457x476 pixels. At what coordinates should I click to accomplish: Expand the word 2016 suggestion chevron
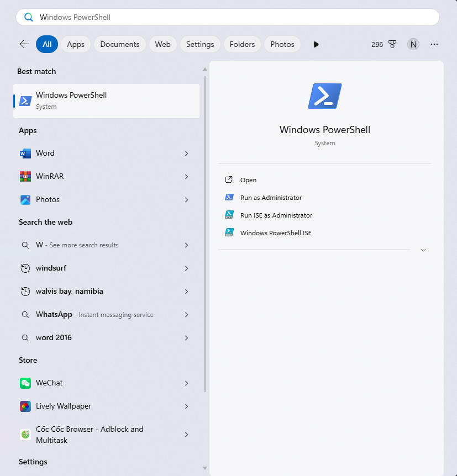tap(187, 338)
